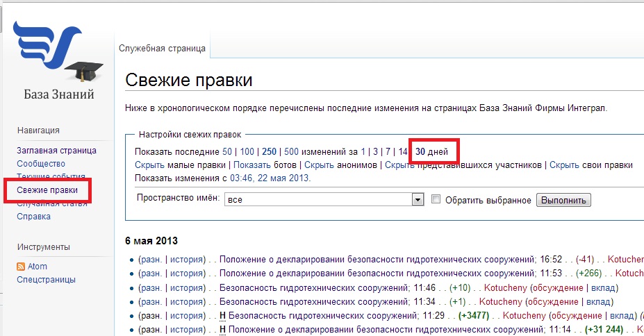
Task: Show the last 50 changes
Action: click(x=227, y=151)
